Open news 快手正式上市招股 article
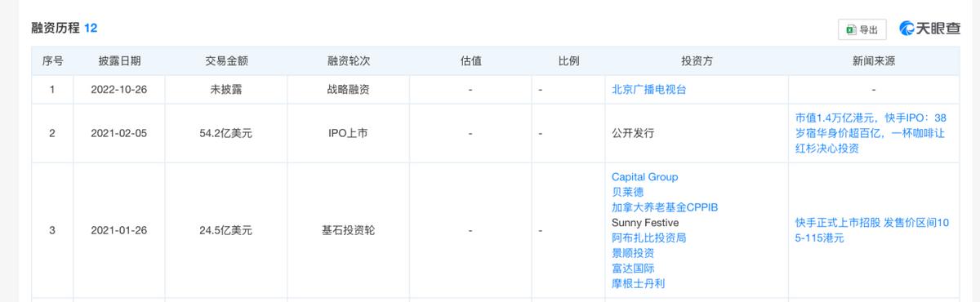This screenshot has width=980, height=302. 873,230
